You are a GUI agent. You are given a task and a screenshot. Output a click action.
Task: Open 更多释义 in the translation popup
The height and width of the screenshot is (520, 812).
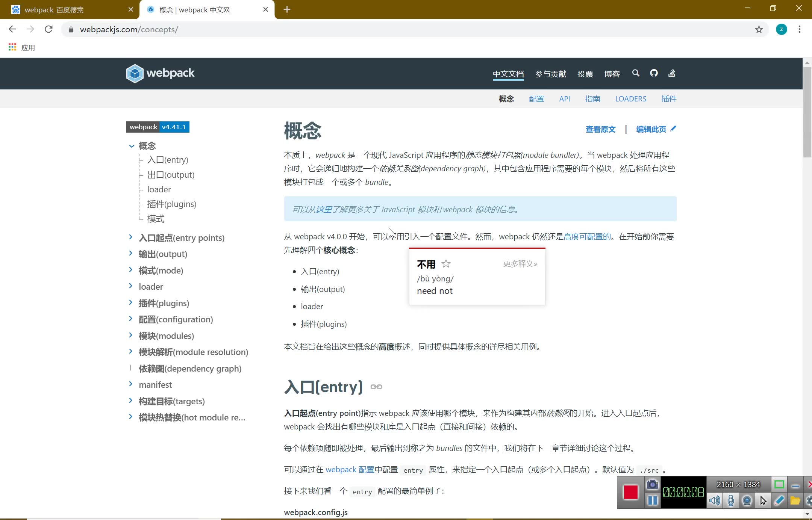(520, 264)
